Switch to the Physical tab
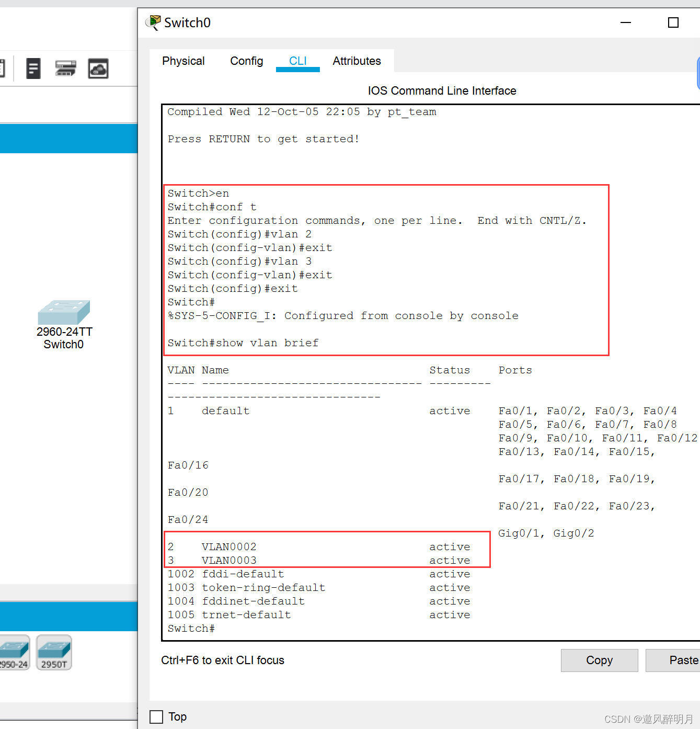The image size is (700, 729). [x=183, y=61]
